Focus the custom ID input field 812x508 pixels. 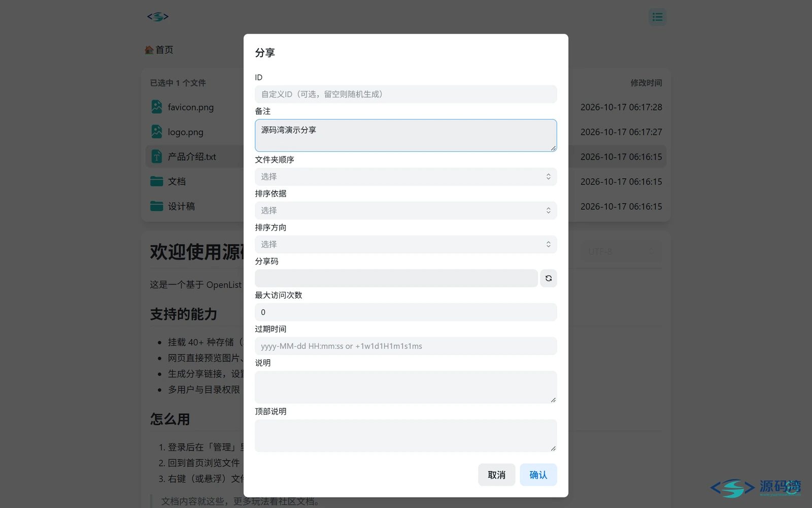(x=406, y=94)
